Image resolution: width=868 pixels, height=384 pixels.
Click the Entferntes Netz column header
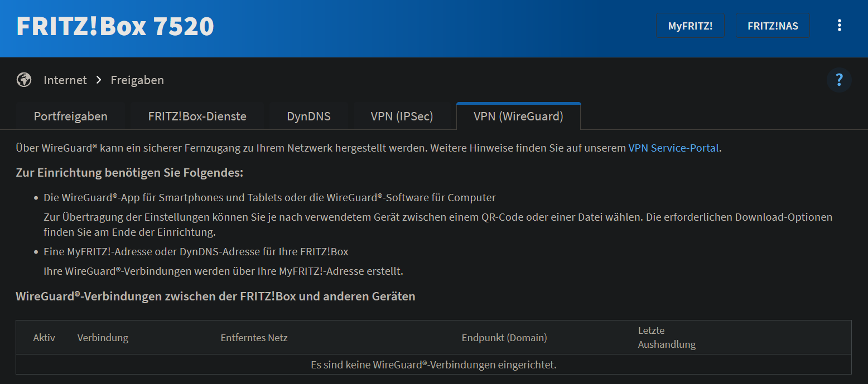254,338
